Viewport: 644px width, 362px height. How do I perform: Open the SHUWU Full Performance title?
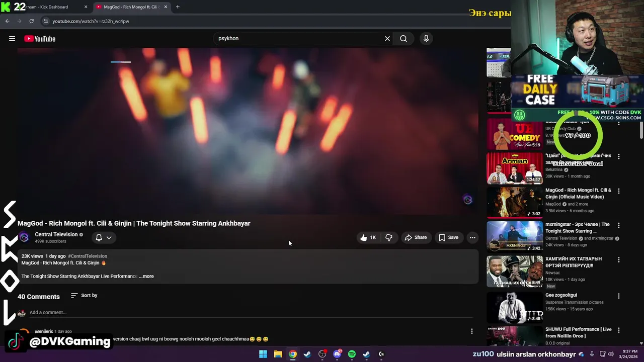tap(579, 332)
